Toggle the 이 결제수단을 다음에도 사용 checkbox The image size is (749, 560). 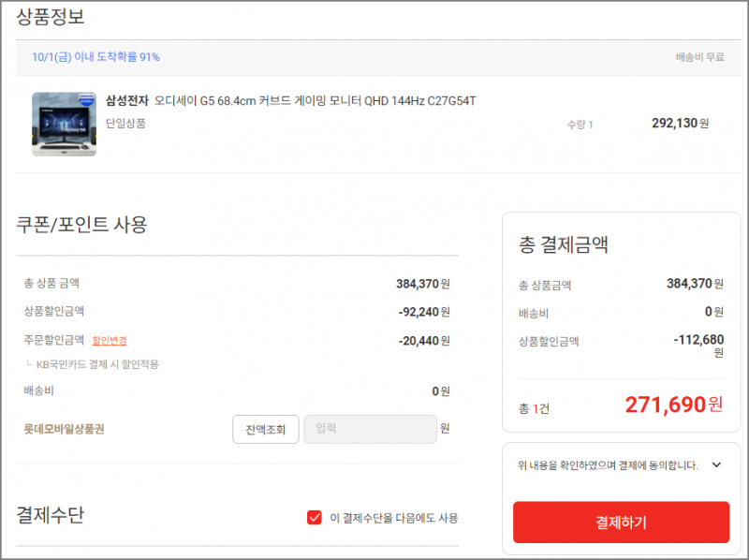pyautogui.click(x=315, y=518)
